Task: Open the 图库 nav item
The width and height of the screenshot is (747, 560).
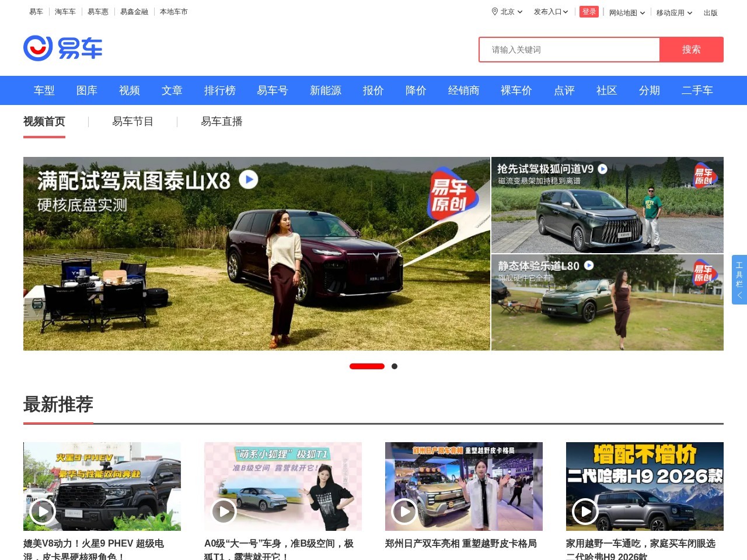Action: point(87,90)
